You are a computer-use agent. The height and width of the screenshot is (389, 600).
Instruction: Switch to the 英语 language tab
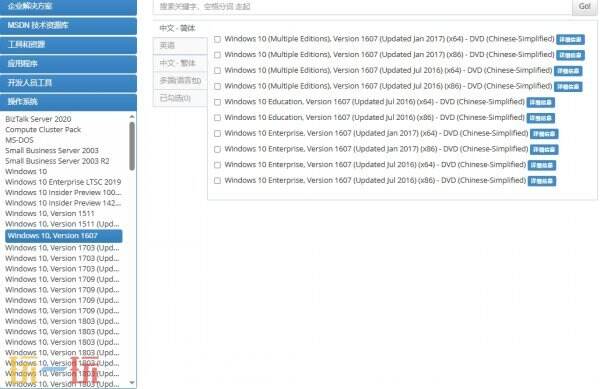[180, 46]
